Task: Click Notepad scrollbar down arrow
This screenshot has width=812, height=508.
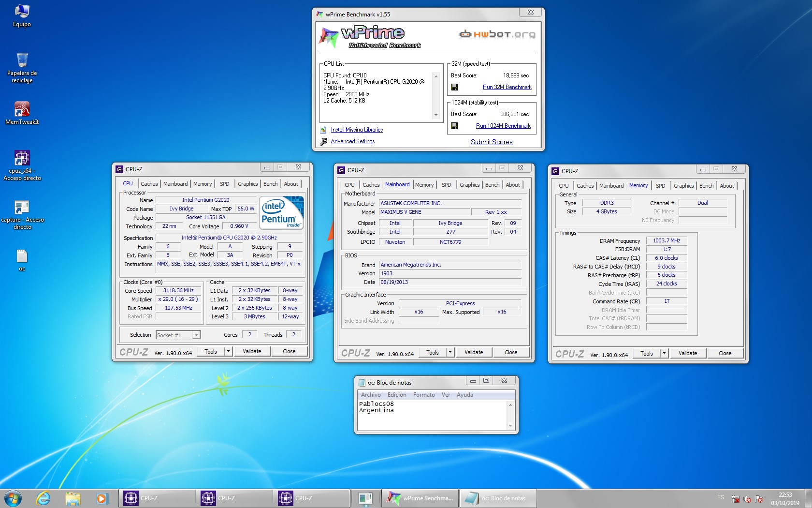Action: point(510,426)
